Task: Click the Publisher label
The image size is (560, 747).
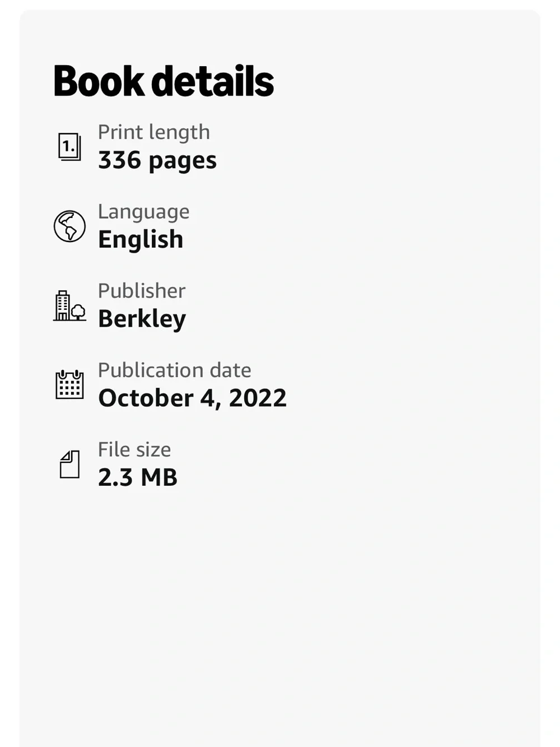Action: pyautogui.click(x=142, y=291)
